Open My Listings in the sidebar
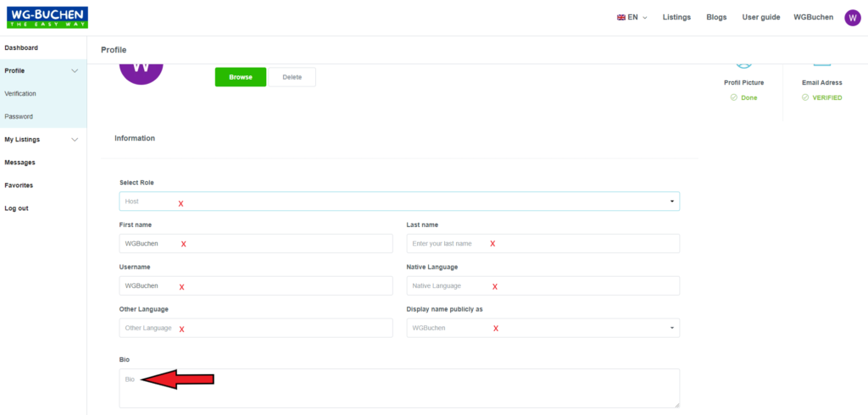Screen dimensions: 868x415 coord(22,140)
